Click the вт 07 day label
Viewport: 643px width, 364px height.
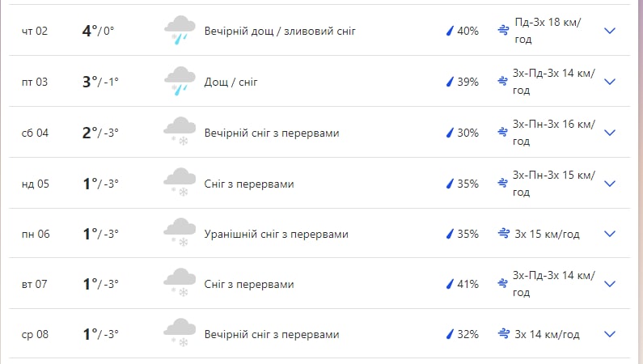tap(35, 284)
